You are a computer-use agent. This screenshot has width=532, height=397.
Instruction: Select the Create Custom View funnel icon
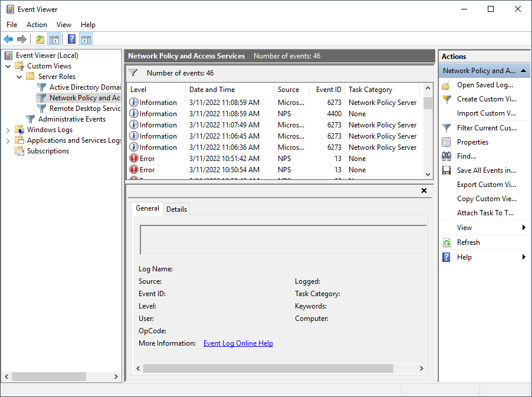click(x=446, y=99)
